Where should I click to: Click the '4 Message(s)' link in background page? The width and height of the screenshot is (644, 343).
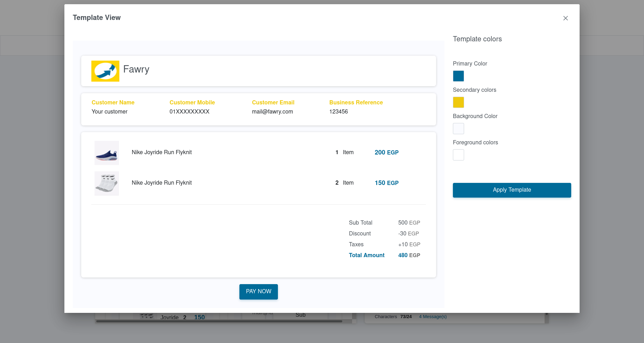pos(433,316)
